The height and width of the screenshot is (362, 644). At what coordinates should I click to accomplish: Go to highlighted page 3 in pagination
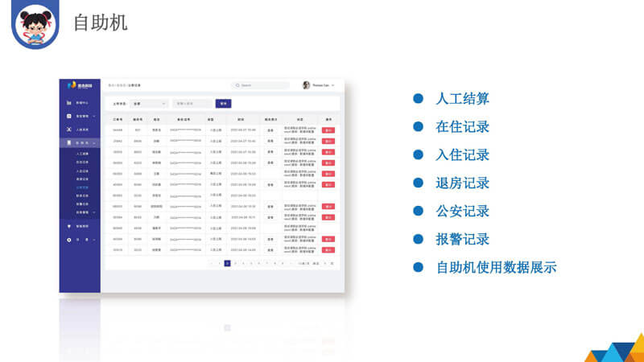pyautogui.click(x=227, y=263)
